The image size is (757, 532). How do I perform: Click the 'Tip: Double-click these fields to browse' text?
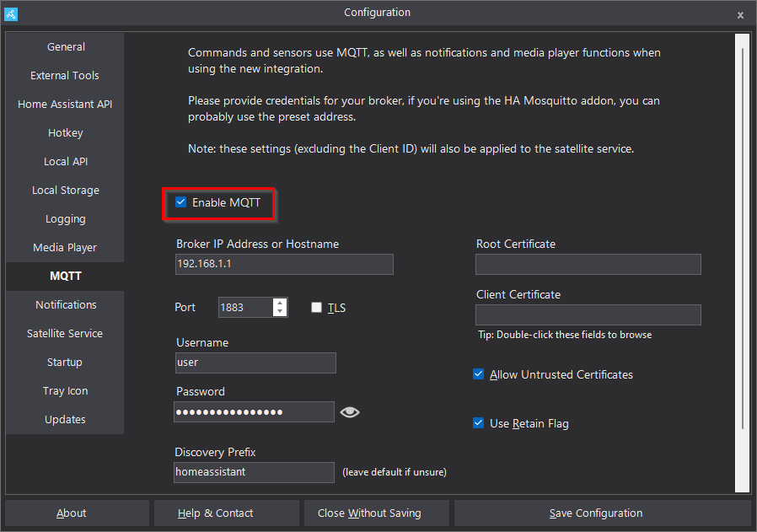point(565,335)
